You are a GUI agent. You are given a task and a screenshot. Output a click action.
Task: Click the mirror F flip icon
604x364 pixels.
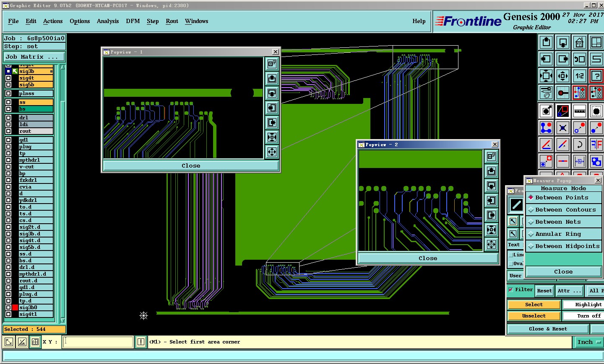coord(596,145)
